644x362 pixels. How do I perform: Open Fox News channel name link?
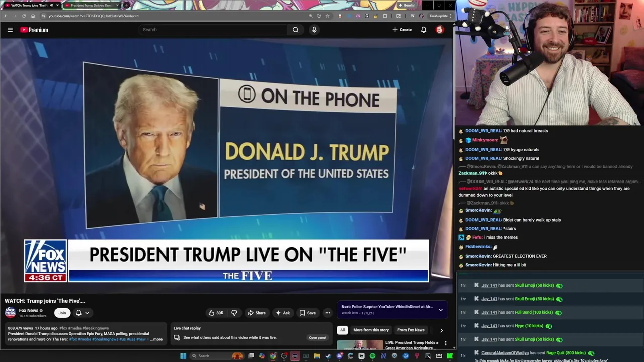[x=29, y=310]
